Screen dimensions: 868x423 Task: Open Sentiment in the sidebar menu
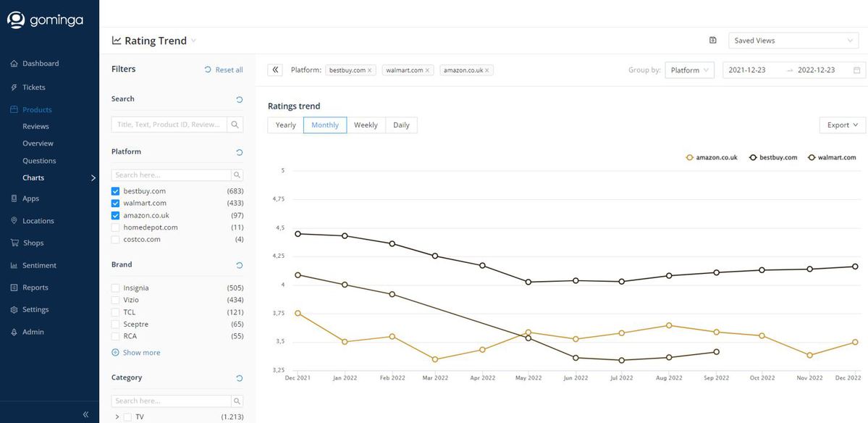[39, 266]
